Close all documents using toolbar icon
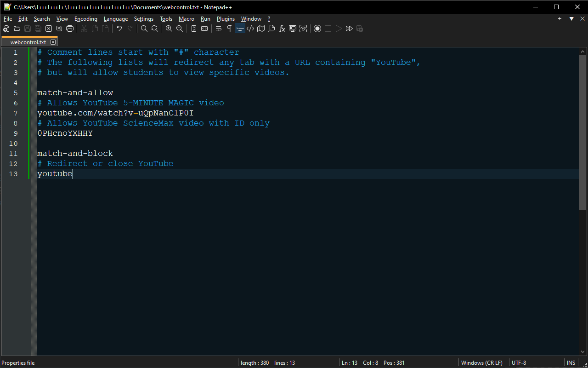The width and height of the screenshot is (588, 368). [x=59, y=29]
